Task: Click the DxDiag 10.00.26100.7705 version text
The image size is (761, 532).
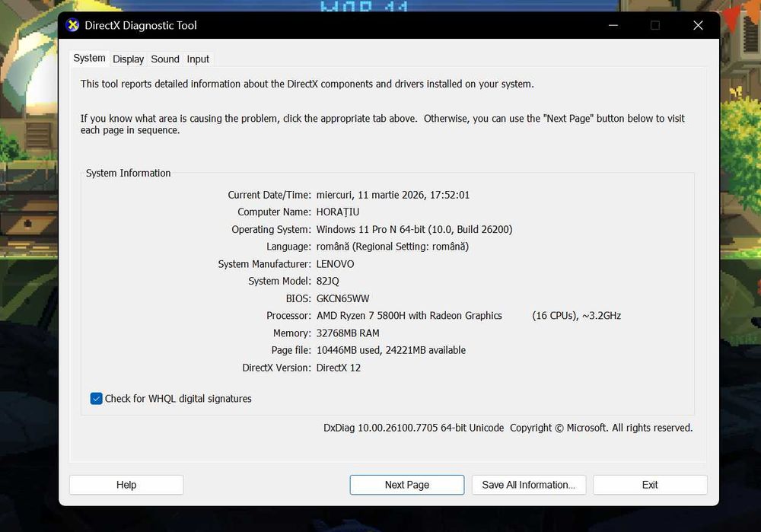Action: [x=413, y=428]
